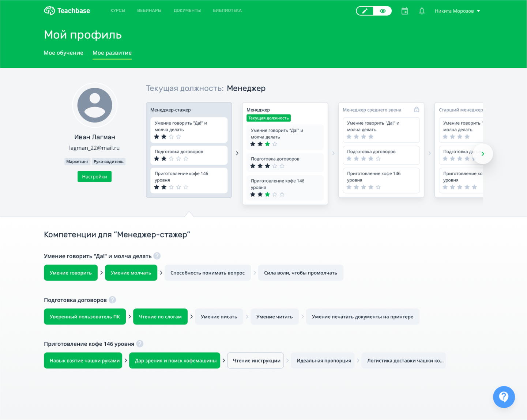The width and height of the screenshot is (527, 420).
Task: Click the Teachbase logo
Action: tap(67, 11)
